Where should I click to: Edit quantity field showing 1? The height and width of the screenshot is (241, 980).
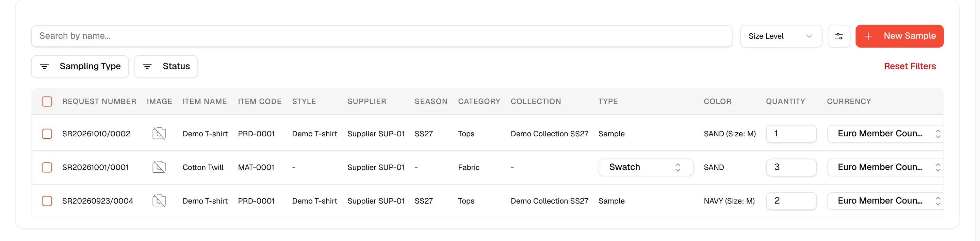point(791,134)
